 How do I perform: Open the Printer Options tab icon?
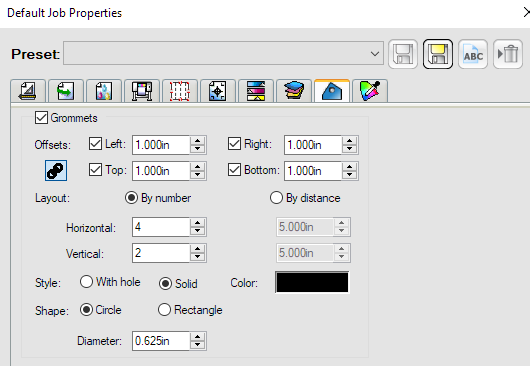point(142,91)
